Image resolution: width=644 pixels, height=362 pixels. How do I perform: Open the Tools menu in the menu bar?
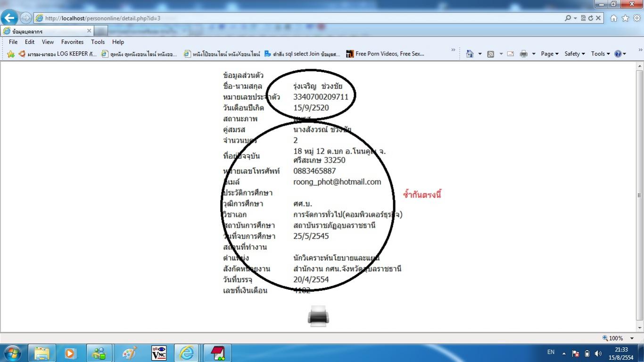98,42
